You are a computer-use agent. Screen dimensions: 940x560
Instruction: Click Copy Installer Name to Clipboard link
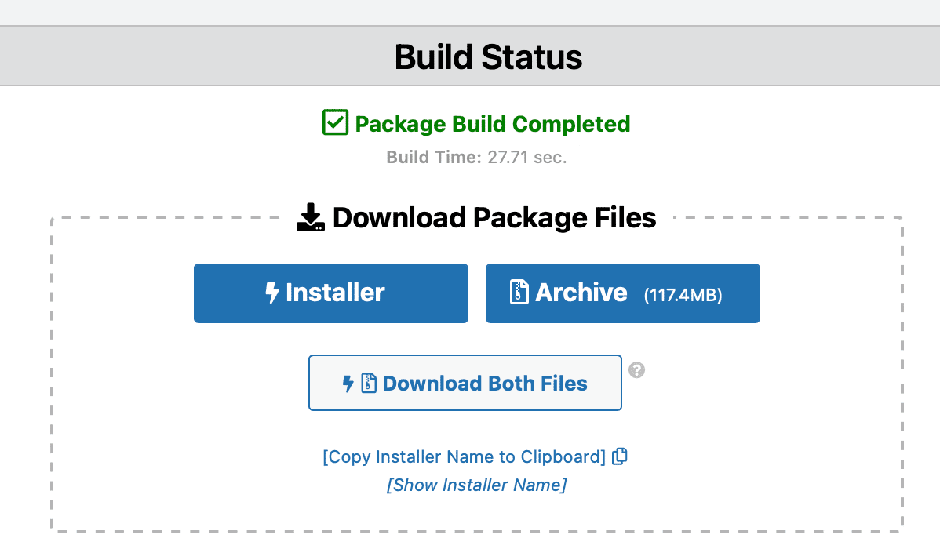[x=464, y=456]
